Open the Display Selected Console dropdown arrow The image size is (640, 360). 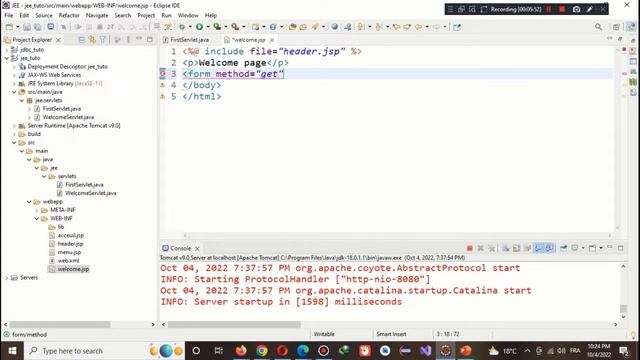pyautogui.click(x=583, y=248)
